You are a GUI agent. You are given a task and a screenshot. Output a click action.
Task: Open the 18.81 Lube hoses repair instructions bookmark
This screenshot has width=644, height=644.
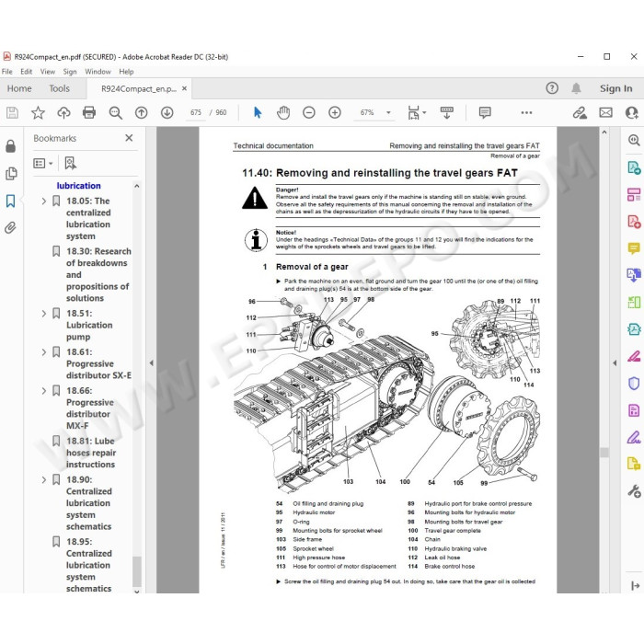click(91, 453)
